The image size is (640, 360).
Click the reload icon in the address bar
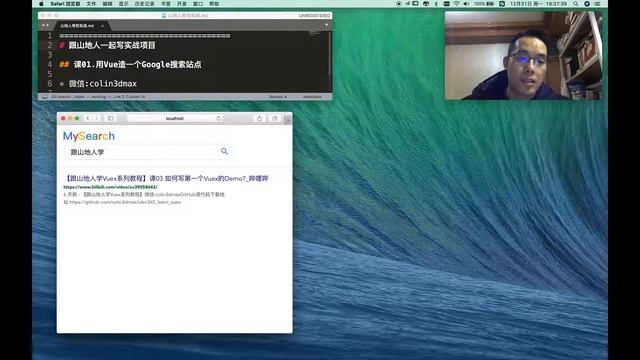click(218, 118)
